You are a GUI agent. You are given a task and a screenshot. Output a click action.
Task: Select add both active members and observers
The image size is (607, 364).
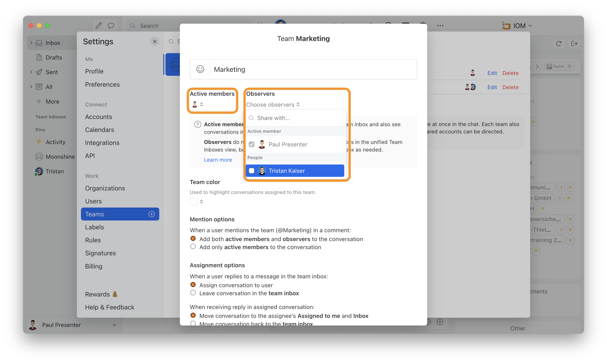[x=193, y=239]
